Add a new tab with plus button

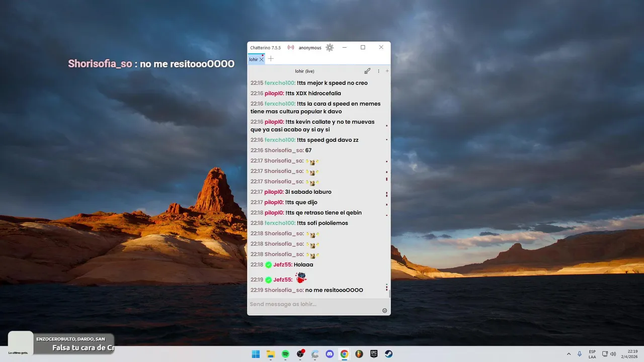coord(271,59)
